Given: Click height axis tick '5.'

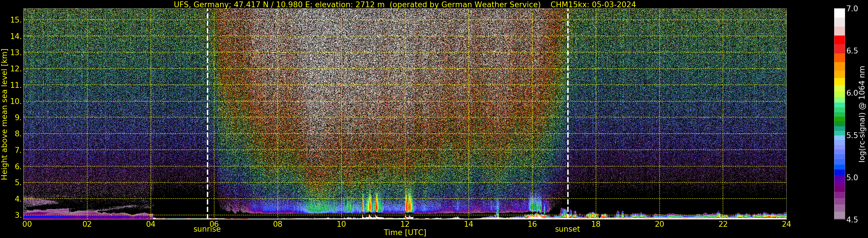Looking at the screenshot, I should (18, 183).
